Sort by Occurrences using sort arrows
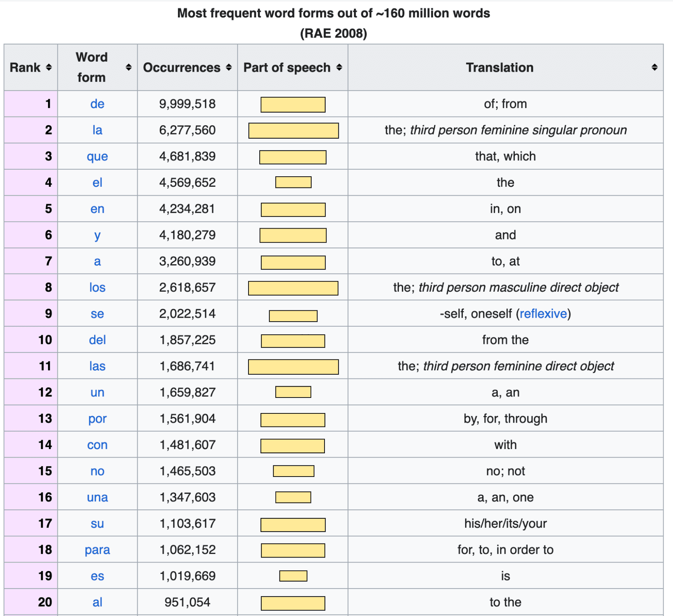The image size is (673, 616). [229, 67]
